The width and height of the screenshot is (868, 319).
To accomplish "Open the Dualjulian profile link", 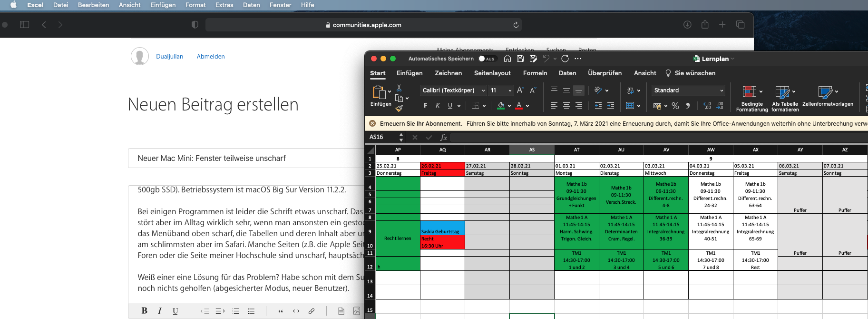I will point(169,56).
